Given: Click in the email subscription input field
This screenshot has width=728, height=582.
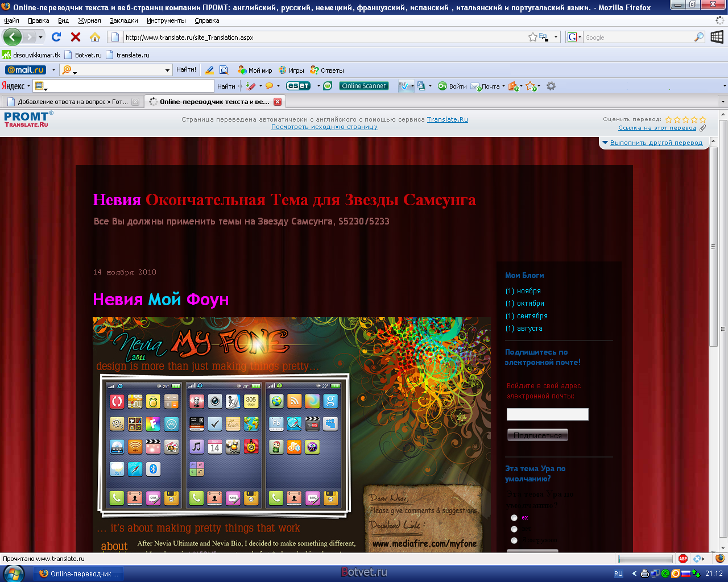Looking at the screenshot, I should (548, 414).
